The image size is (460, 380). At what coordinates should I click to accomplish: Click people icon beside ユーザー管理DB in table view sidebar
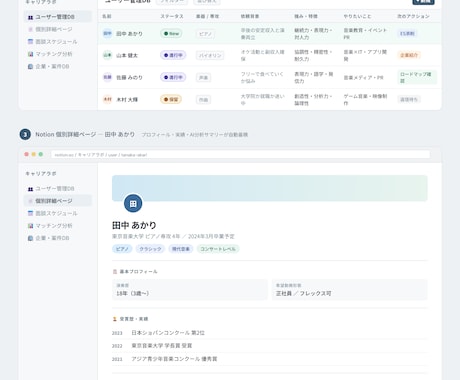tap(30, 17)
